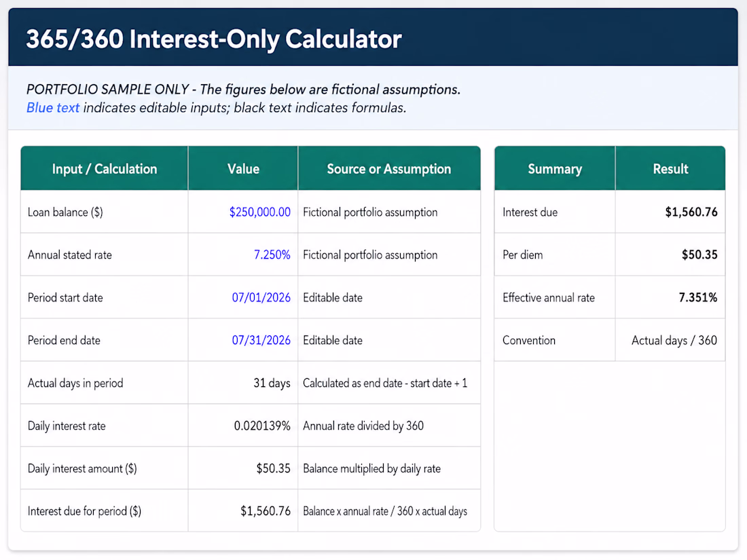
Task: Click the Actual days / 360 convention value
Action: click(x=674, y=340)
